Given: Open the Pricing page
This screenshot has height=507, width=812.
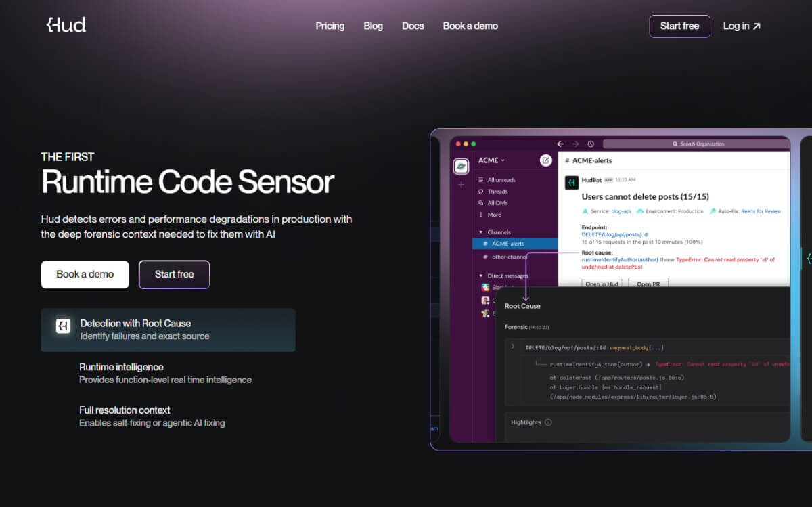Looking at the screenshot, I should (x=330, y=26).
